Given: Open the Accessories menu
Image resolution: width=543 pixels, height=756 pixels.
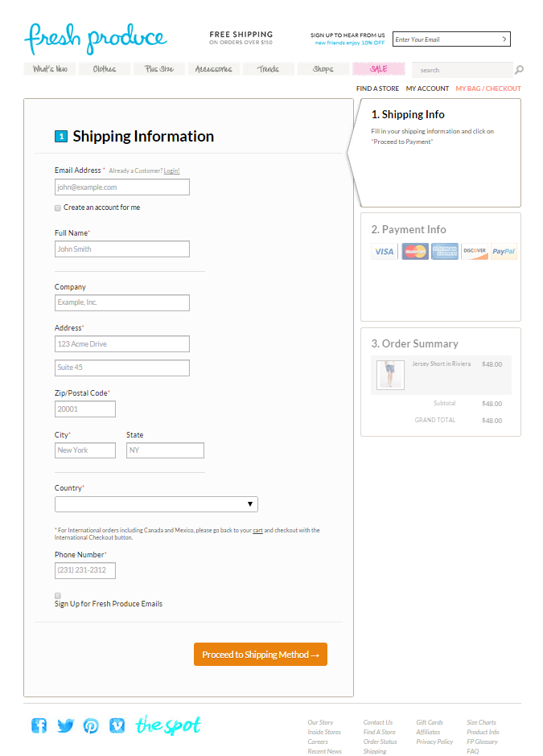Looking at the screenshot, I should tap(214, 69).
